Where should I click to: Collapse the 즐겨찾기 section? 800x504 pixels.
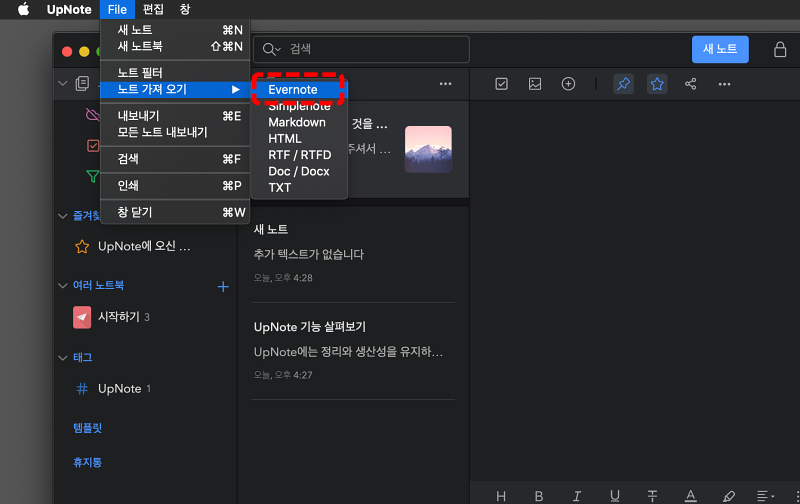[63, 216]
